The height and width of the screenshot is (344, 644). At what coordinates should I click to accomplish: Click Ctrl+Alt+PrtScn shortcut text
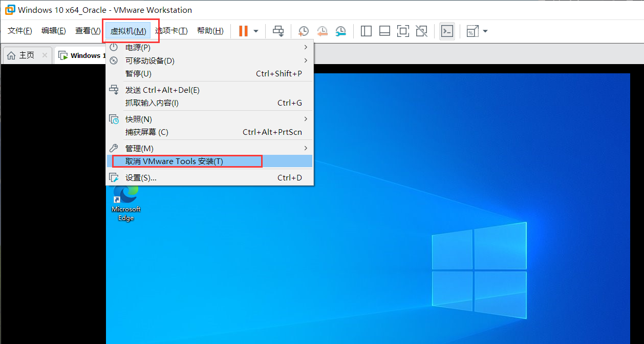pos(272,132)
